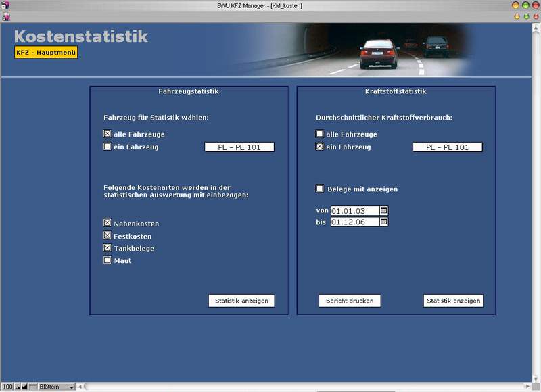Check 'alle Fahrzeuge' under Kraftstoffstatistik
The image size is (541, 392).
[x=320, y=134]
